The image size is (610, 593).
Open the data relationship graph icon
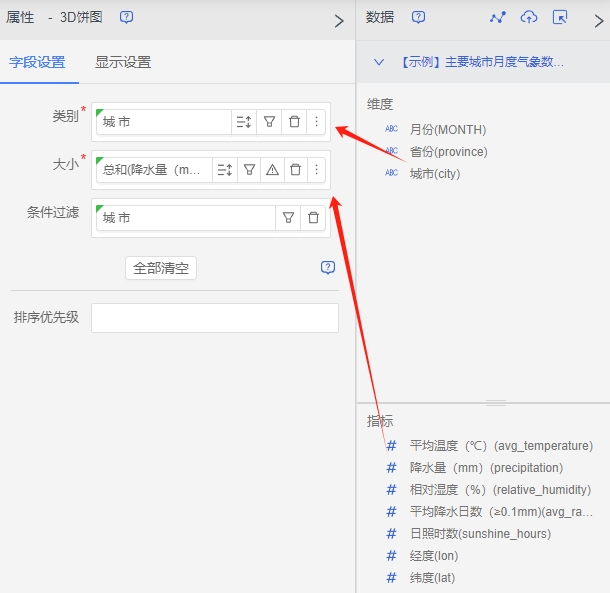pyautogui.click(x=498, y=18)
